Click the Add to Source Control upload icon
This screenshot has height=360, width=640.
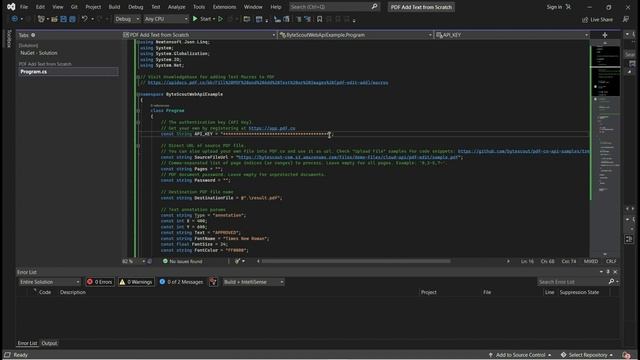[491, 355]
